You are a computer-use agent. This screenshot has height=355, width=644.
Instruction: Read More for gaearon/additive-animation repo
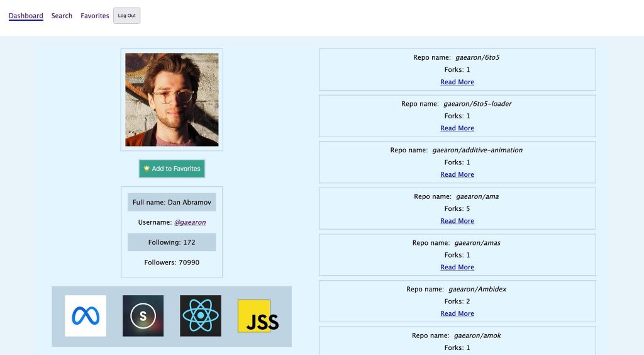[457, 174]
